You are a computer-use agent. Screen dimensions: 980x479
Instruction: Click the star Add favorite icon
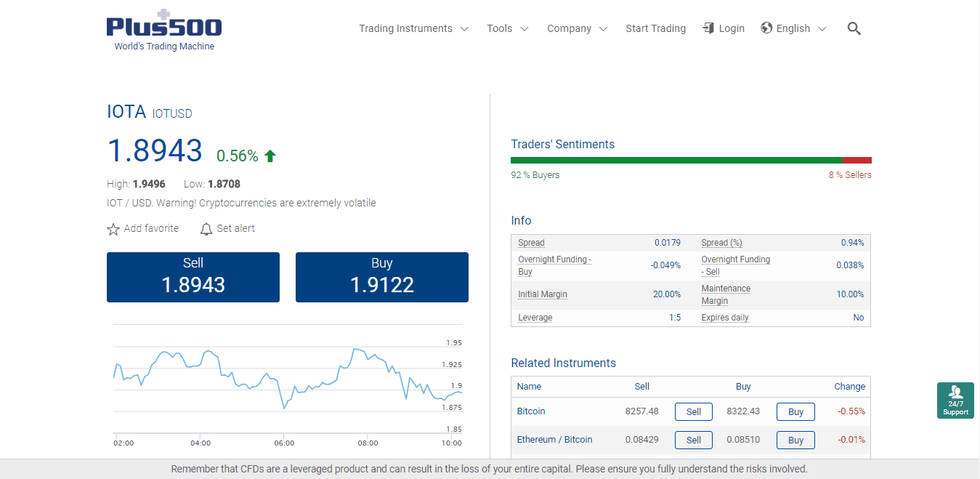(113, 229)
